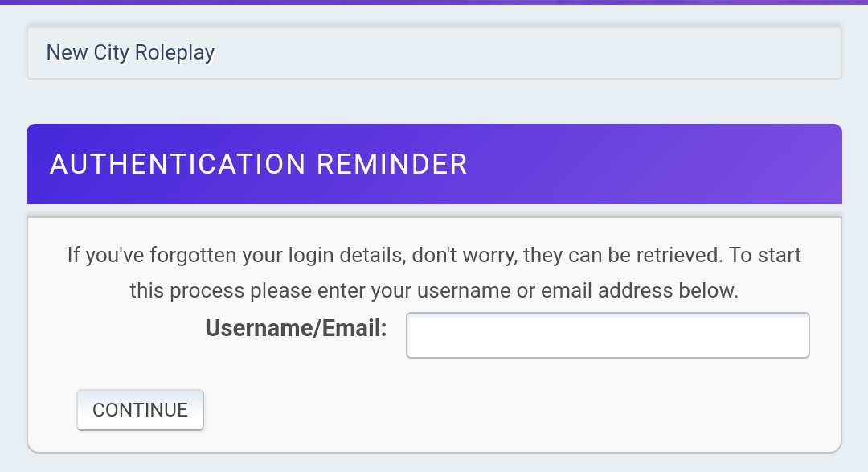Select the AUTHENTICATION REMINDER header title
Viewport: 868px width, 472px height.
259,165
